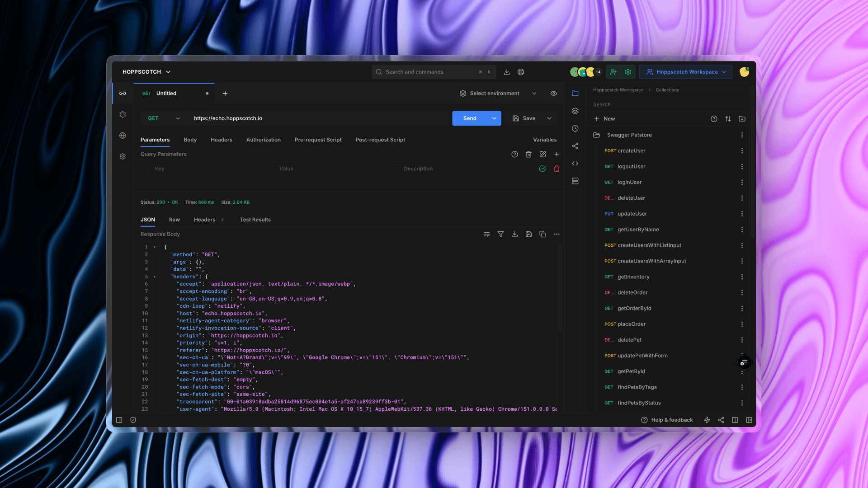Open the Variables section

coord(545,140)
